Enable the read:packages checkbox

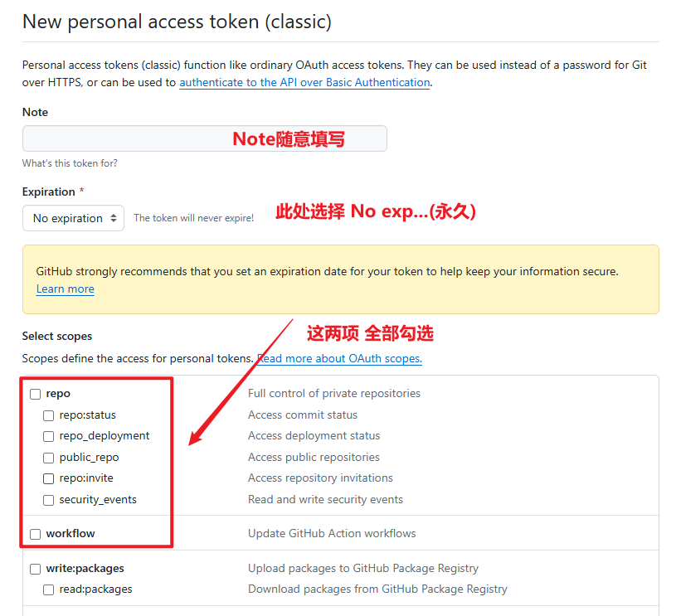[x=49, y=589]
